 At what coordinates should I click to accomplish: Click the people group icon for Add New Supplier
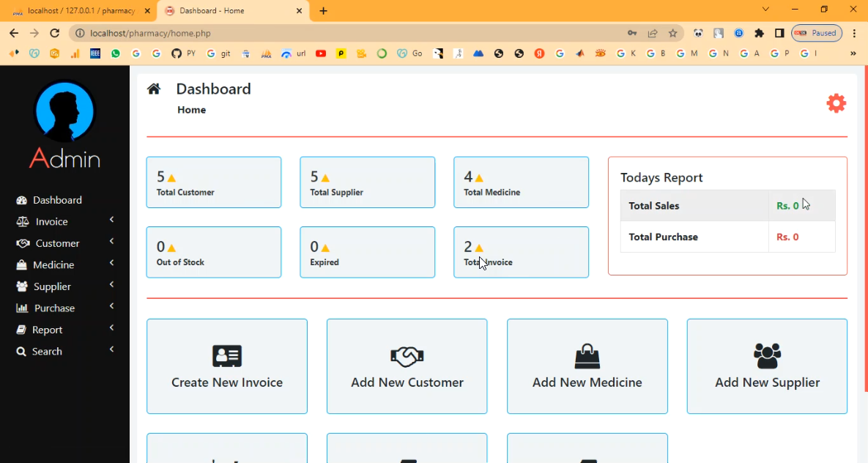click(x=767, y=356)
